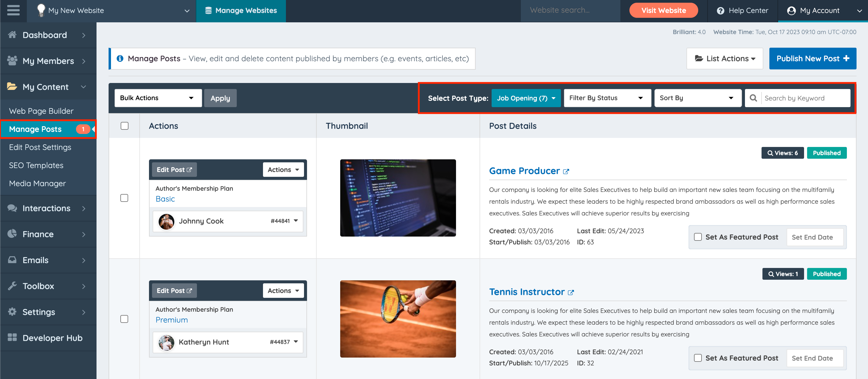
Task: Open Tennis Instructor external link icon
Action: [x=571, y=292]
